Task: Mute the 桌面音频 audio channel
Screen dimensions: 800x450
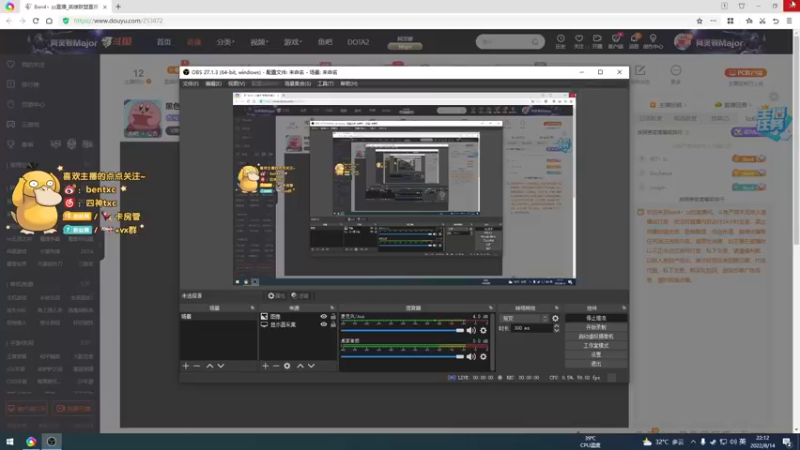Action: 471,357
